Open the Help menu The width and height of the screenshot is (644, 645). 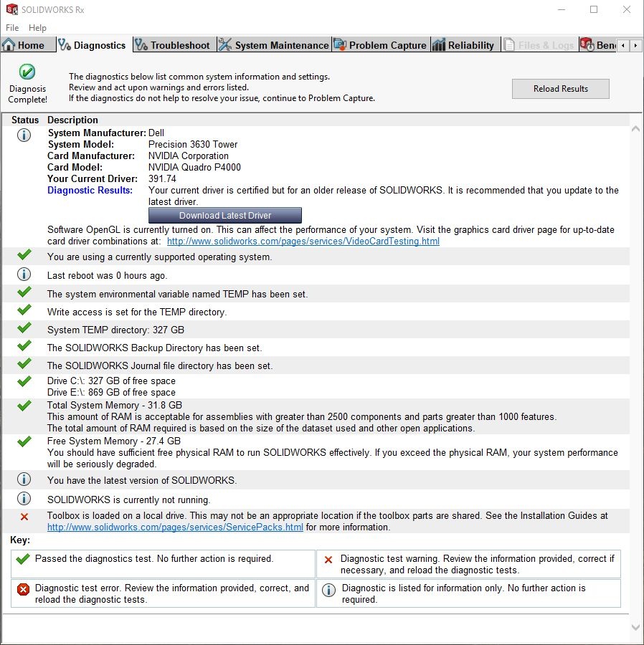pyautogui.click(x=37, y=27)
